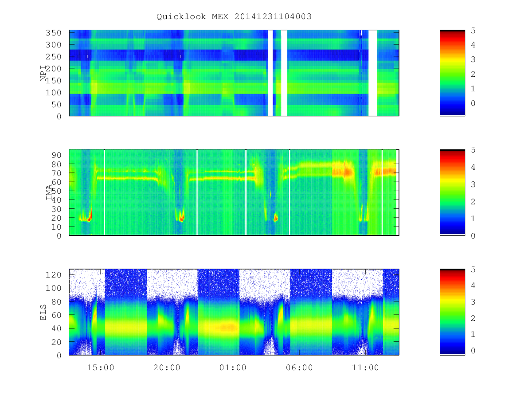532x399 pixels.
Task: Click the NPI spectrogram panel
Action: coord(234,73)
